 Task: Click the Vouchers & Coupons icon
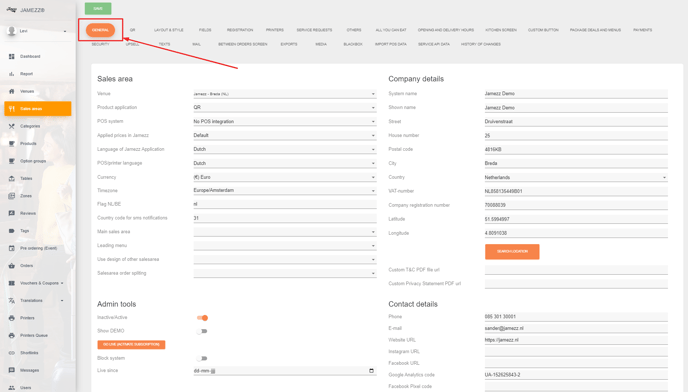[x=12, y=283]
